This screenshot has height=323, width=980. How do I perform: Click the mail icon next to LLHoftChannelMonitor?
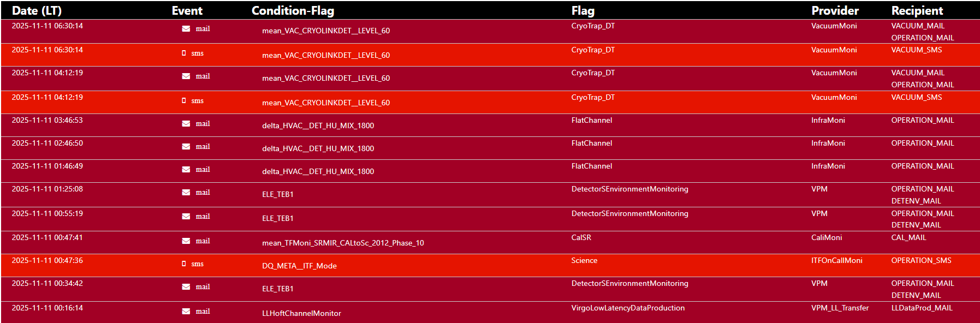pyautogui.click(x=186, y=312)
